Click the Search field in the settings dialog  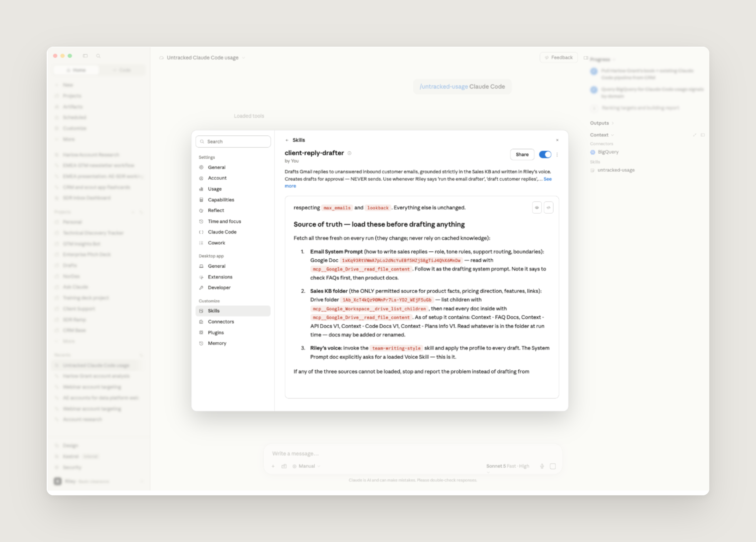(233, 142)
